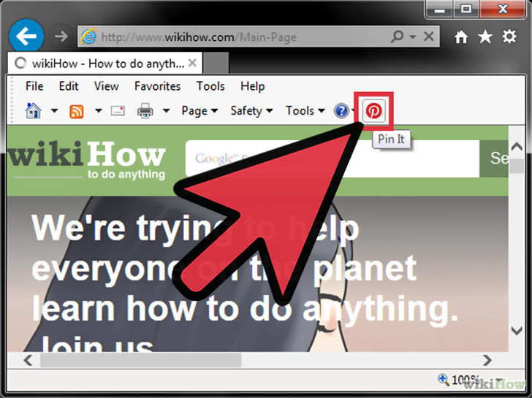Click the Home icon at top right
The width and height of the screenshot is (532, 398).
[x=461, y=37]
